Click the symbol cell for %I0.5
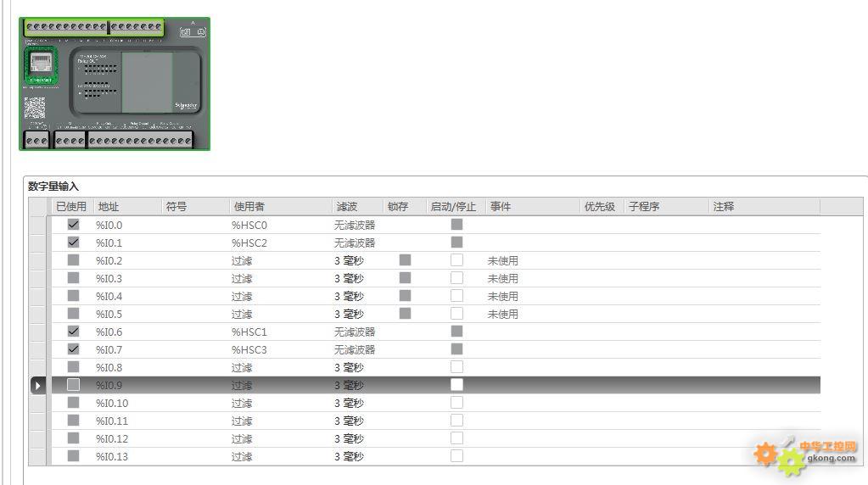This screenshot has height=485, width=868. [195, 314]
